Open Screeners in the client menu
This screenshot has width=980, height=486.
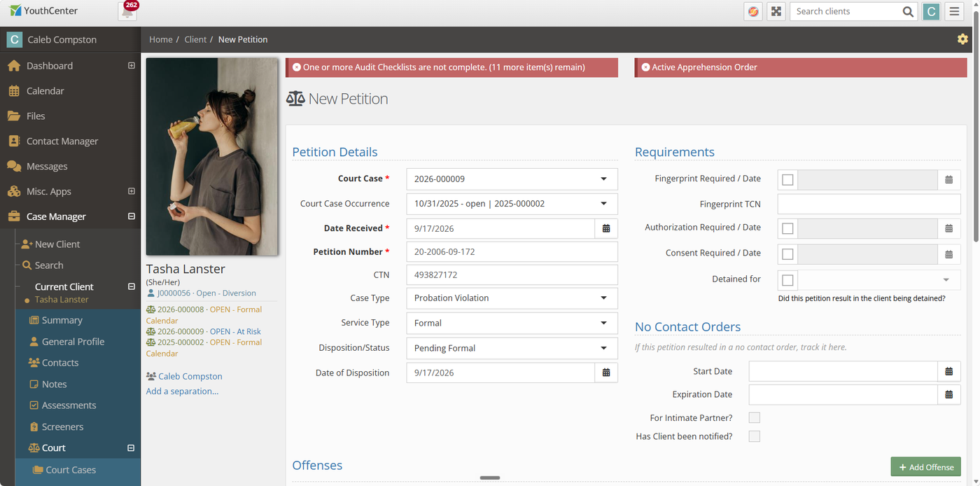coord(62,426)
